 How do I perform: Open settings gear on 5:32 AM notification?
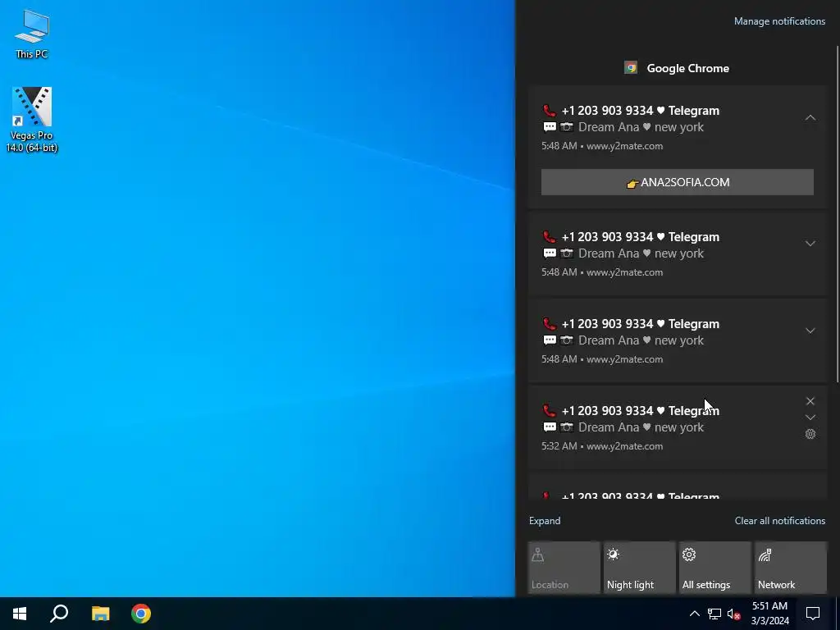[x=810, y=434]
